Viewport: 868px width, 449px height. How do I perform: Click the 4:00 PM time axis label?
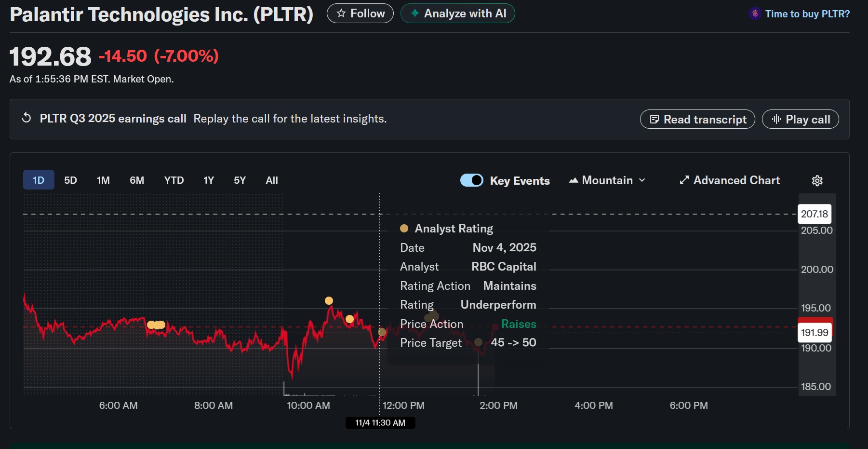click(x=594, y=406)
